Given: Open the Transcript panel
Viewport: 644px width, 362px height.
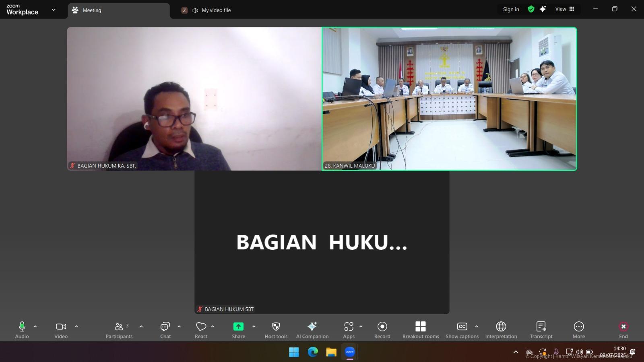Looking at the screenshot, I should (541, 327).
